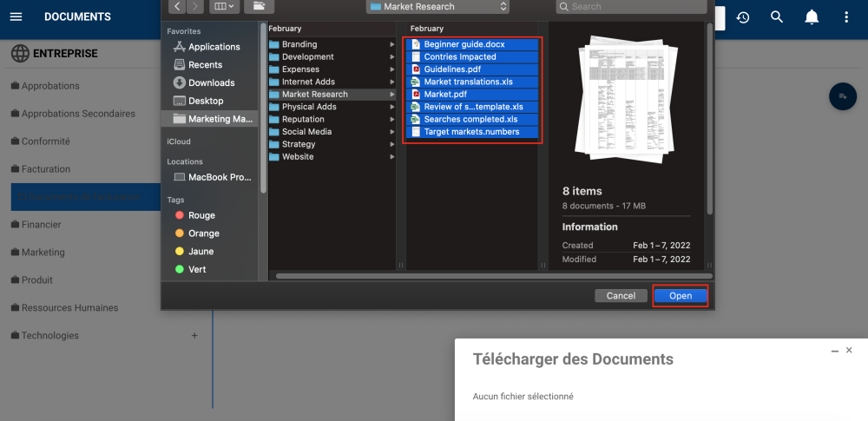Open the Market Research path dropdown

(x=437, y=7)
